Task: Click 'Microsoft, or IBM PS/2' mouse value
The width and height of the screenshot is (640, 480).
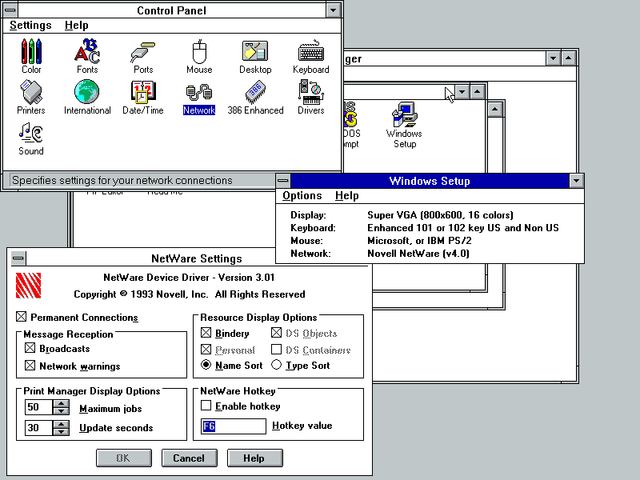Action: point(420,241)
